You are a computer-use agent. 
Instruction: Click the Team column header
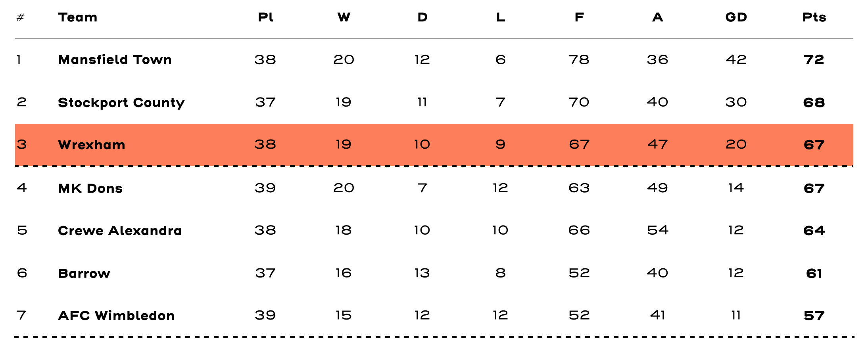point(77,17)
